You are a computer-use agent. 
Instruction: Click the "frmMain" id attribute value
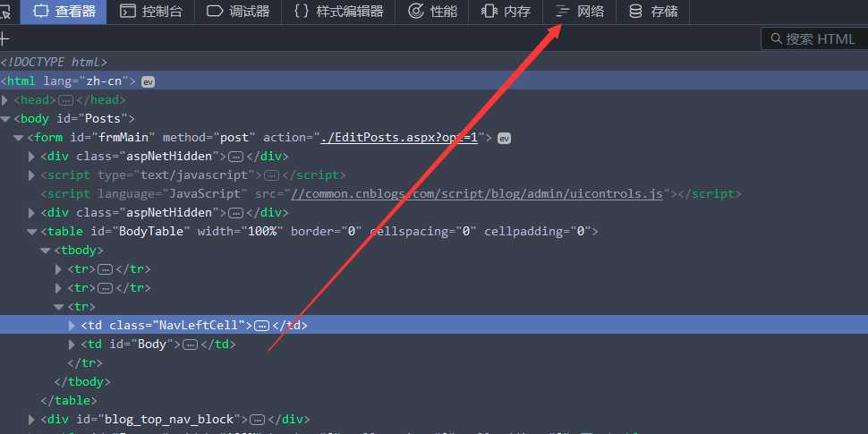coord(124,138)
